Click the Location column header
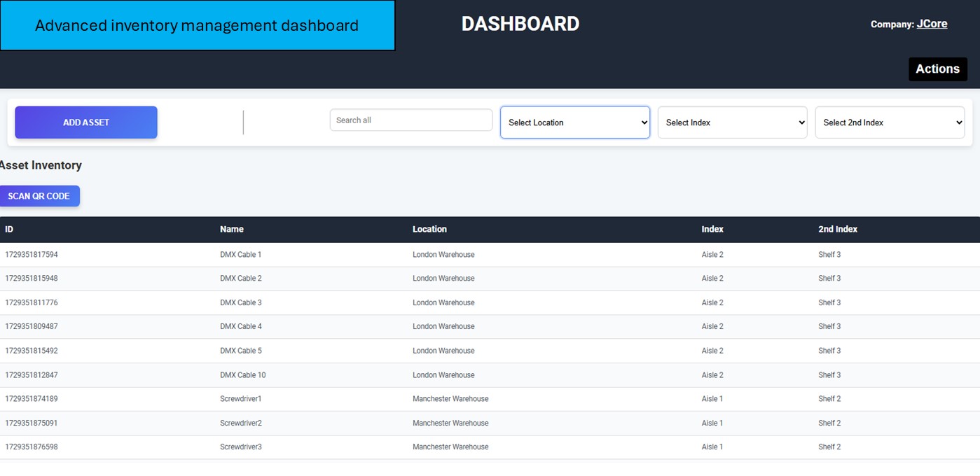The height and width of the screenshot is (476, 980). [429, 230]
